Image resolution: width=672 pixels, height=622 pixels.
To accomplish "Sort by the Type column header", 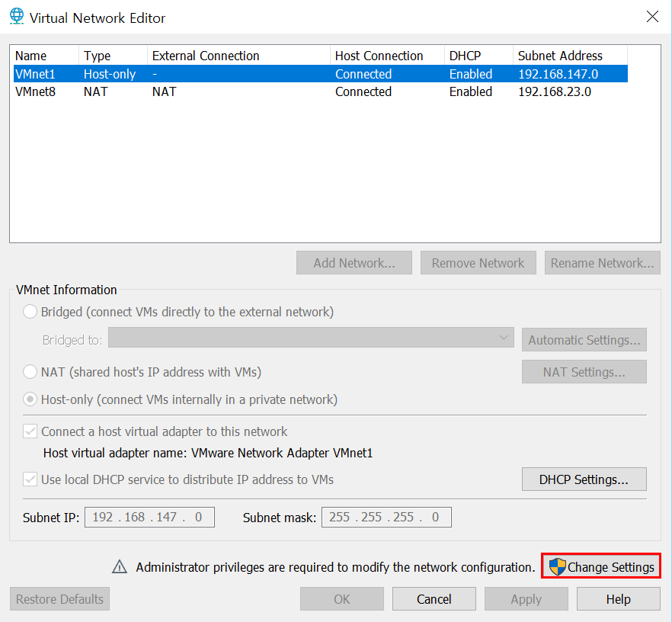I will click(x=113, y=56).
